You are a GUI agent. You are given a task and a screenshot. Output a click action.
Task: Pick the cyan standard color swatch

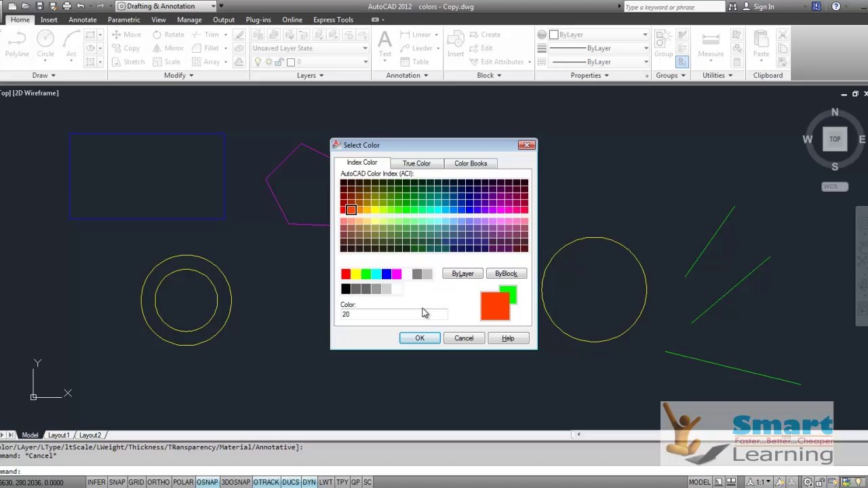click(376, 274)
